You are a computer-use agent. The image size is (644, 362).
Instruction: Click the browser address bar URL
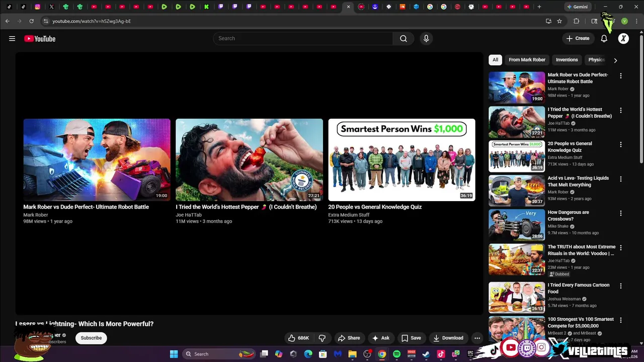click(x=92, y=21)
